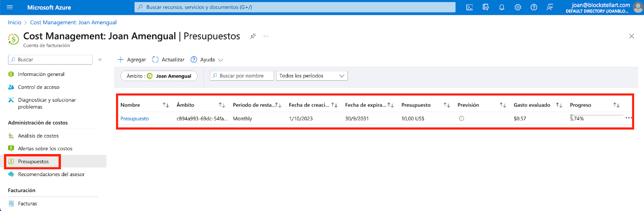Open Todos los períodos dropdown
644x211 pixels.
coord(312,76)
